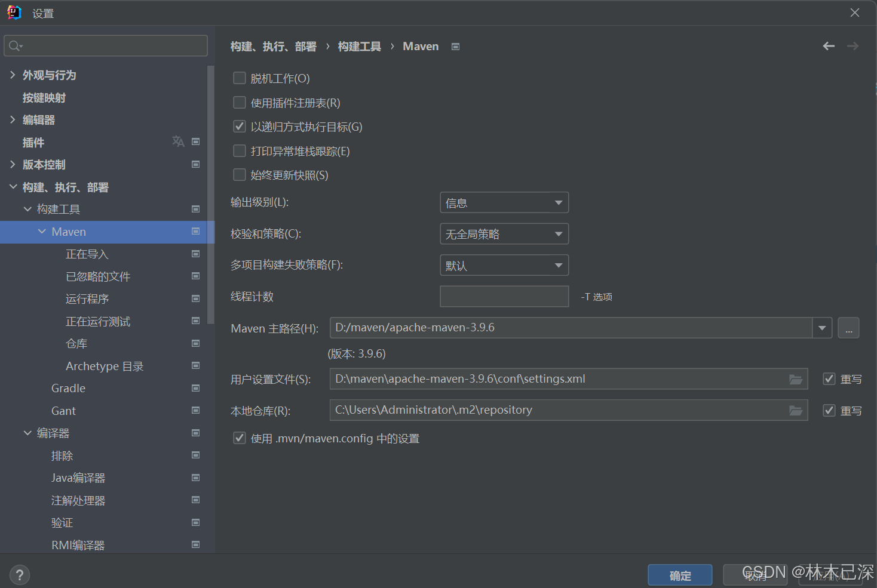Select 正在导入 under Maven
The width and height of the screenshot is (877, 588).
click(x=87, y=254)
